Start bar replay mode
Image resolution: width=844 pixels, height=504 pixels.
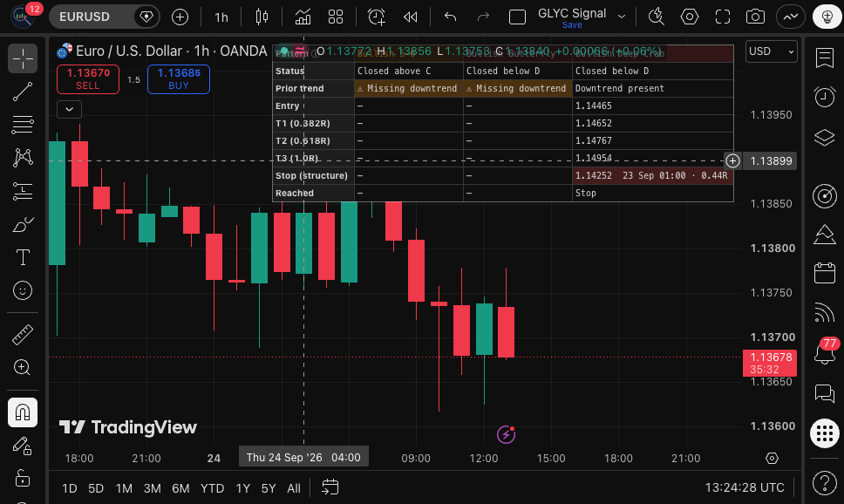pos(410,17)
